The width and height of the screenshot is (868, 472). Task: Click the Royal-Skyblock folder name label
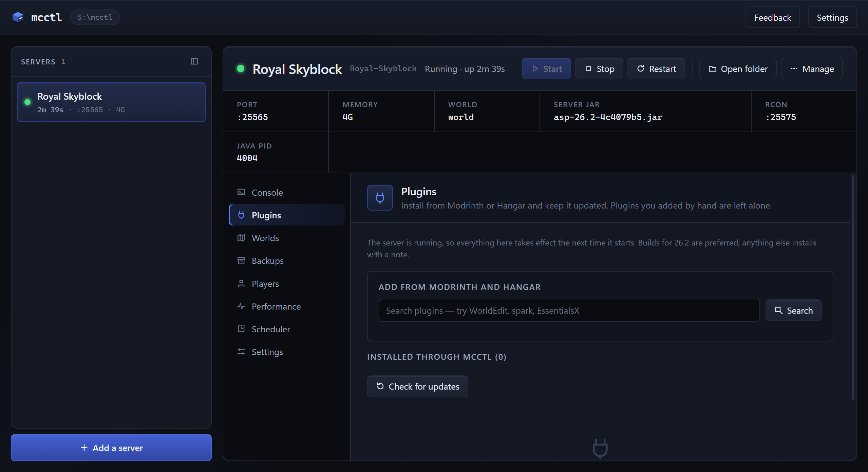383,68
